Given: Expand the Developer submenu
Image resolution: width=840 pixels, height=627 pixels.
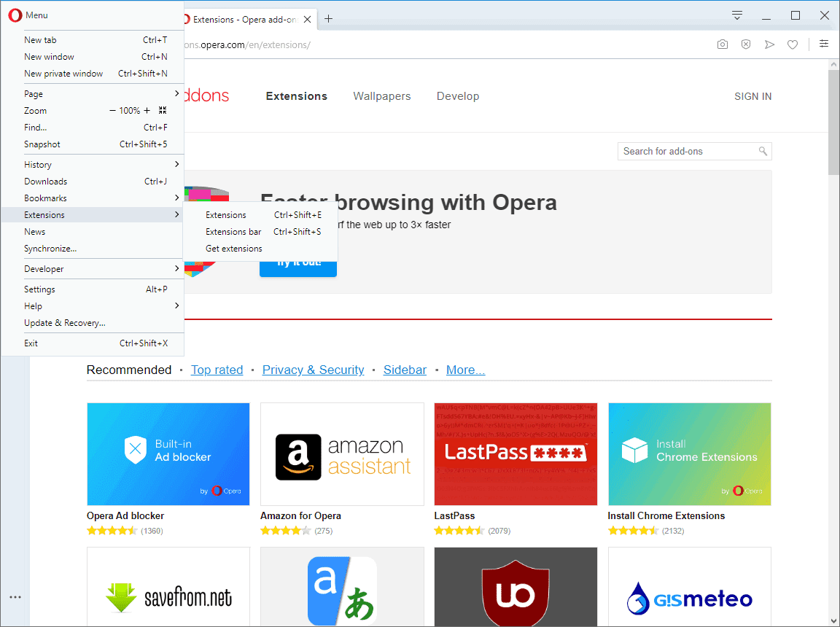Looking at the screenshot, I should coord(93,269).
